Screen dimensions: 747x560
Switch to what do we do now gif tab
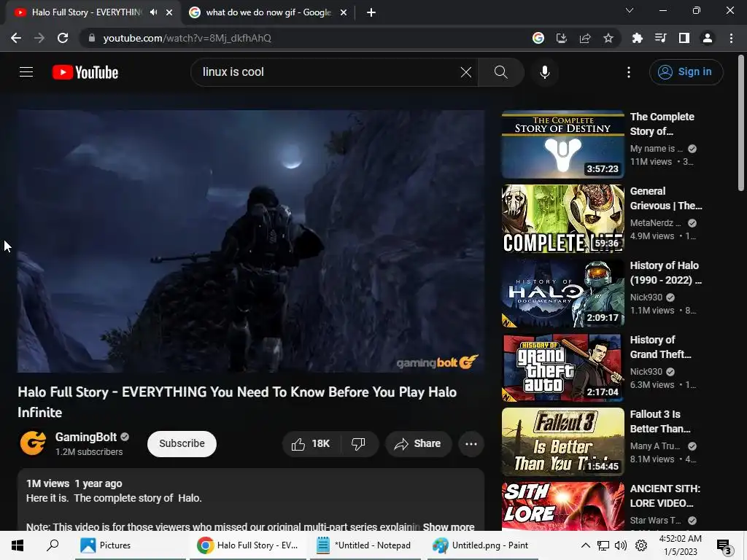[x=267, y=12]
